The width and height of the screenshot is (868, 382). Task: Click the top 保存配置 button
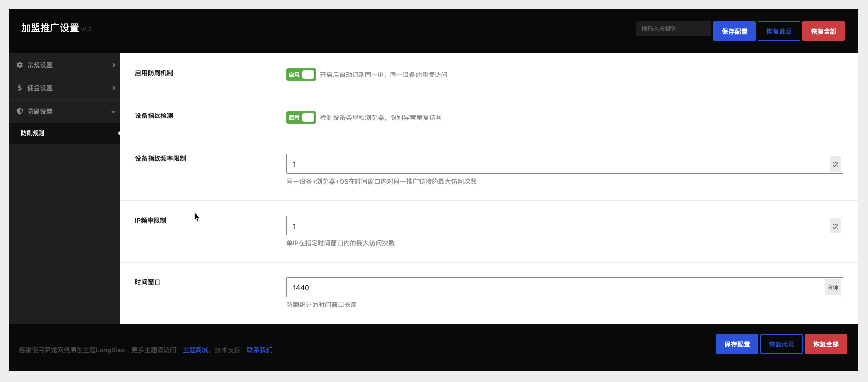735,31
